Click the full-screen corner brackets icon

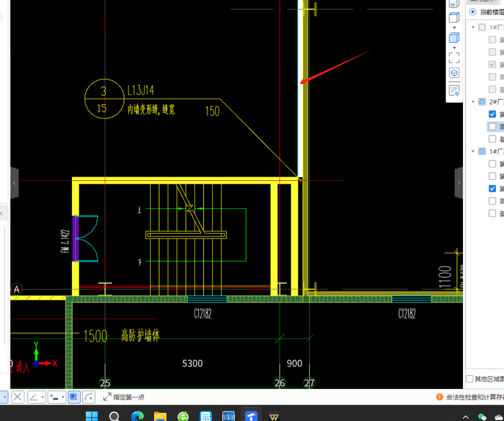pos(454,58)
